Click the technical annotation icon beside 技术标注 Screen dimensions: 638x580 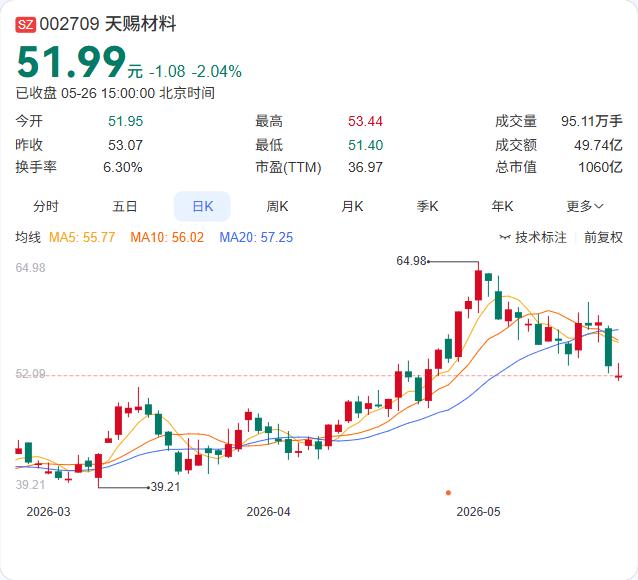coord(505,237)
